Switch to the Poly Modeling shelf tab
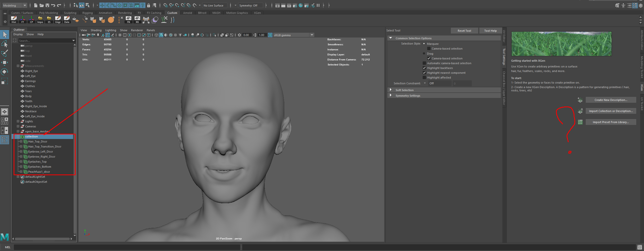This screenshot has width=644, height=251. coord(49,13)
